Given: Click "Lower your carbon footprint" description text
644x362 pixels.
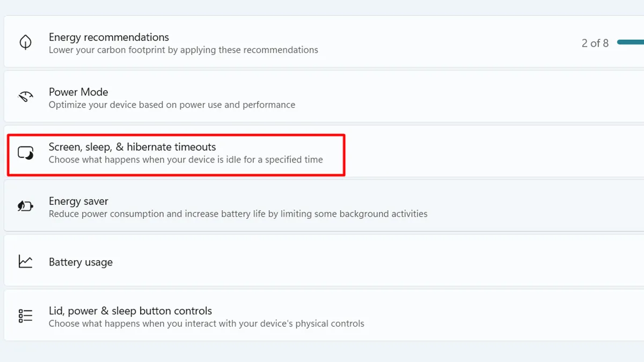Looking at the screenshot, I should tap(183, 50).
